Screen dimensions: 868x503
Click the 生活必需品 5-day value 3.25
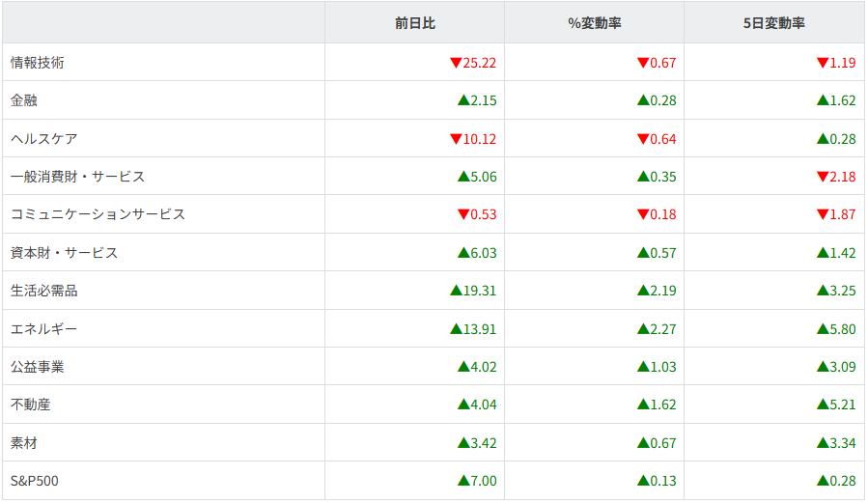(x=842, y=291)
